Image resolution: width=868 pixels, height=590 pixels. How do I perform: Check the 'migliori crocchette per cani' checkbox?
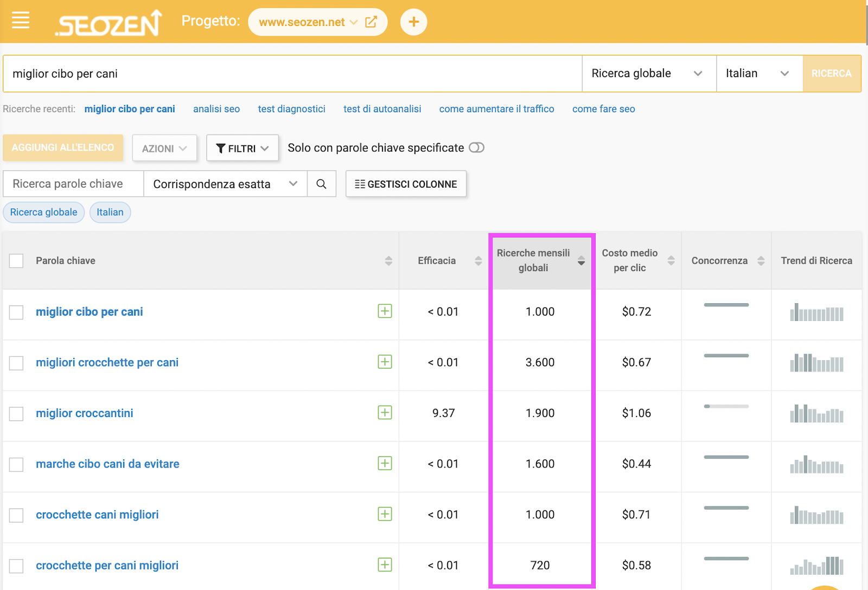(16, 363)
